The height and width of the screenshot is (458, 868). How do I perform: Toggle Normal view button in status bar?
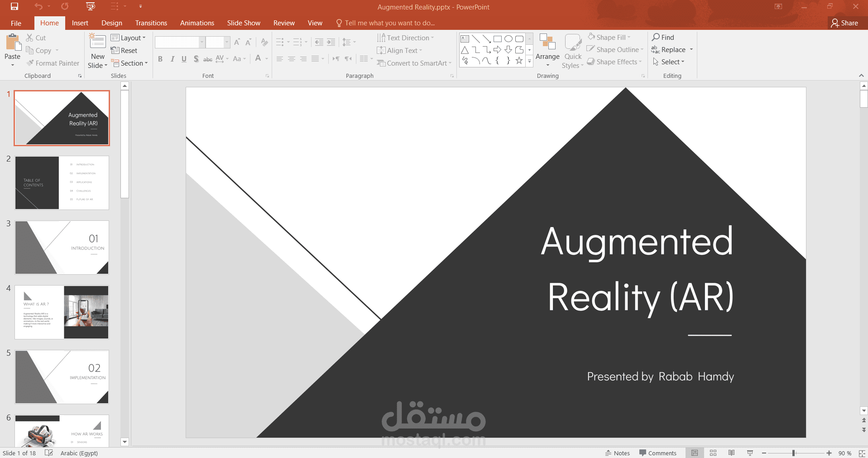point(695,453)
